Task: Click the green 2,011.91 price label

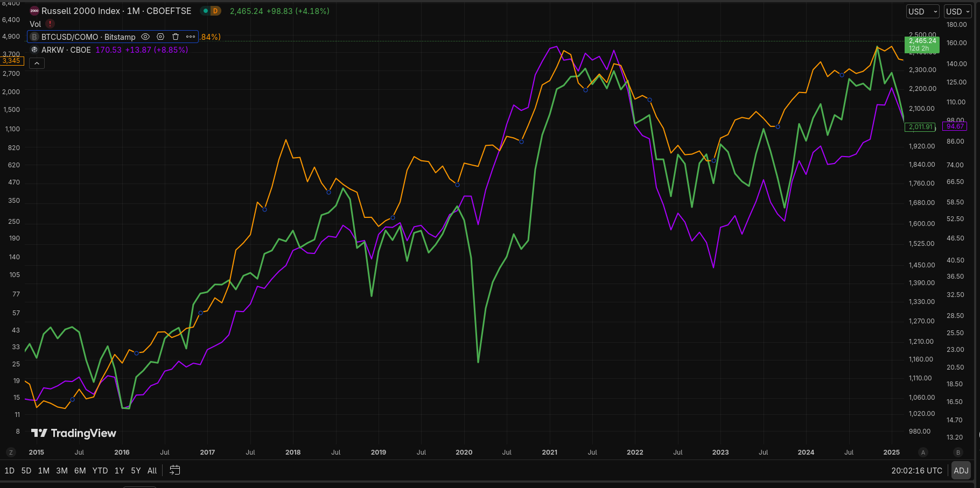Action: pos(921,127)
